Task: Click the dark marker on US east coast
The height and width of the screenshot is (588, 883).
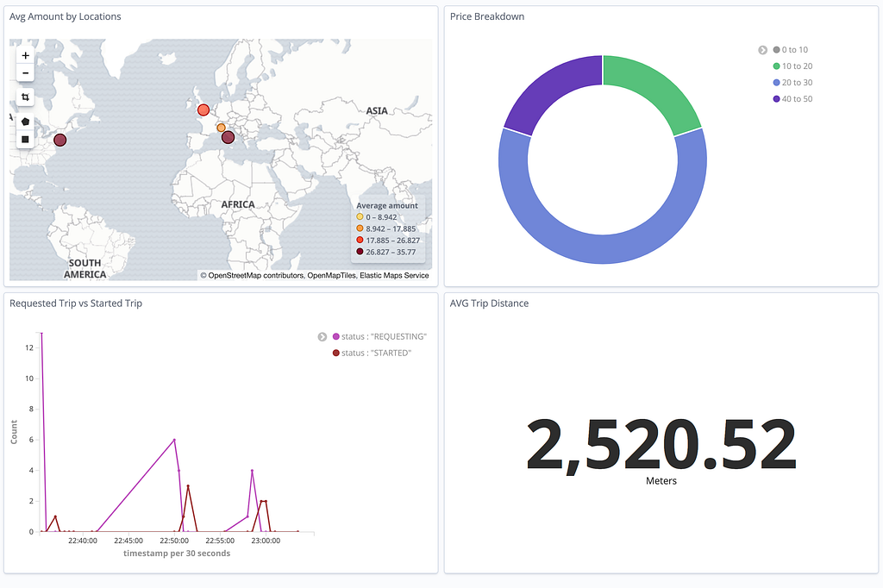Action: pyautogui.click(x=59, y=140)
